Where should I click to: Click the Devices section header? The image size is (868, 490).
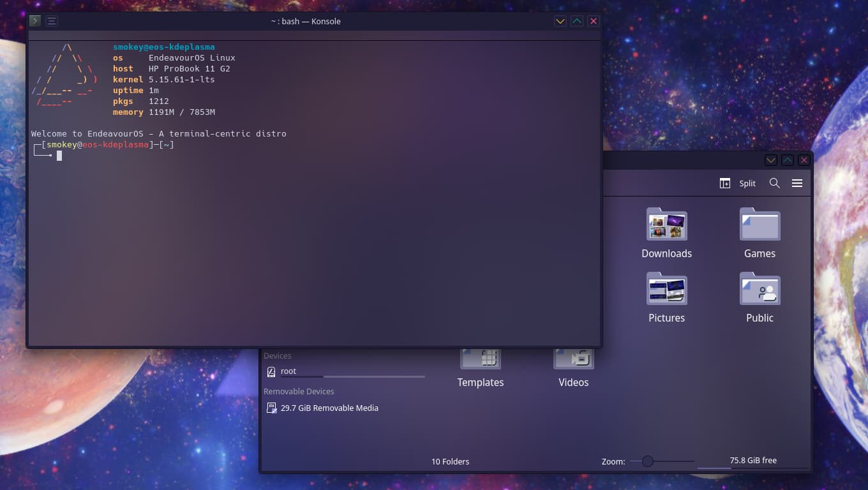(x=277, y=356)
